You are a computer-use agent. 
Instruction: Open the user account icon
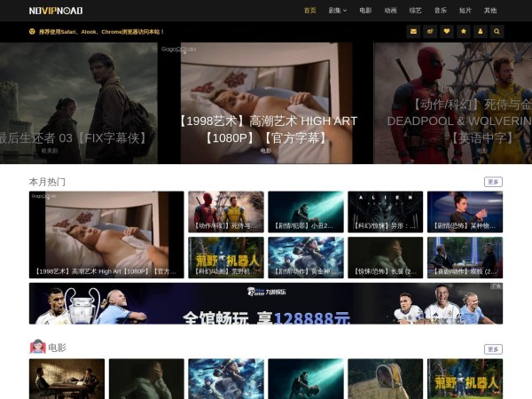pyautogui.click(x=481, y=31)
